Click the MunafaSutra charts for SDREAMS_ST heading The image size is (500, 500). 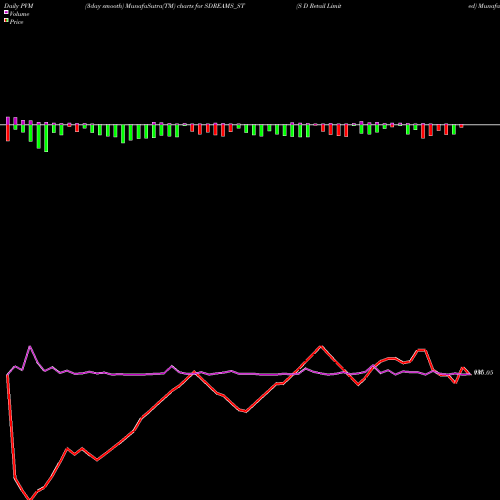(165, 6)
